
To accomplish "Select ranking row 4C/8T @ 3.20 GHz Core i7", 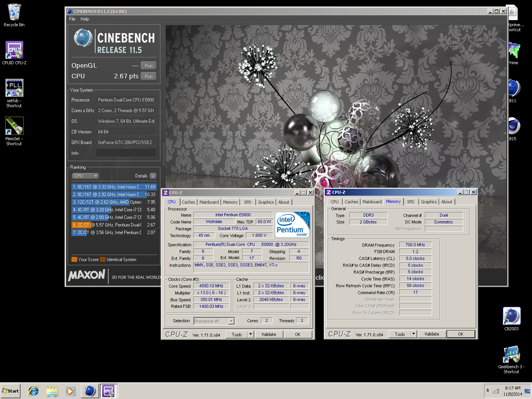I will coord(114,210).
